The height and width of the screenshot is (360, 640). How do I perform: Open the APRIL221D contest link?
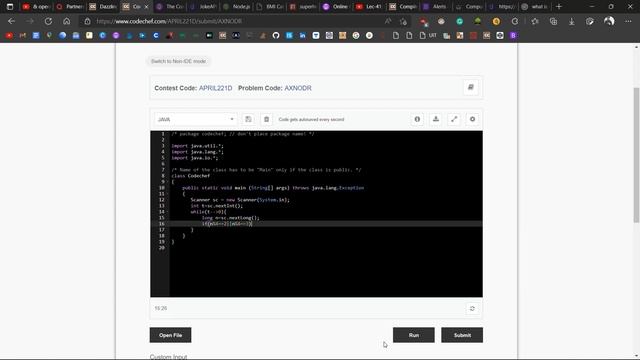point(216,88)
